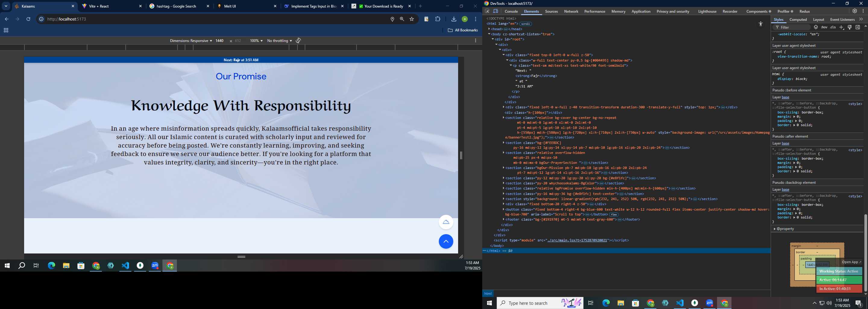Click the page's scroll-to-top round blue button
Image resolution: width=868 pixels, height=309 pixels.
click(446, 241)
